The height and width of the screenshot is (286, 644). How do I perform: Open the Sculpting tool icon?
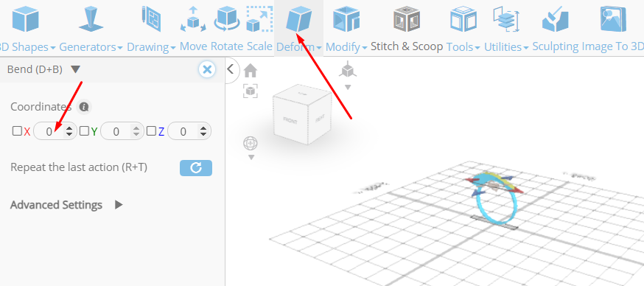pos(556,19)
